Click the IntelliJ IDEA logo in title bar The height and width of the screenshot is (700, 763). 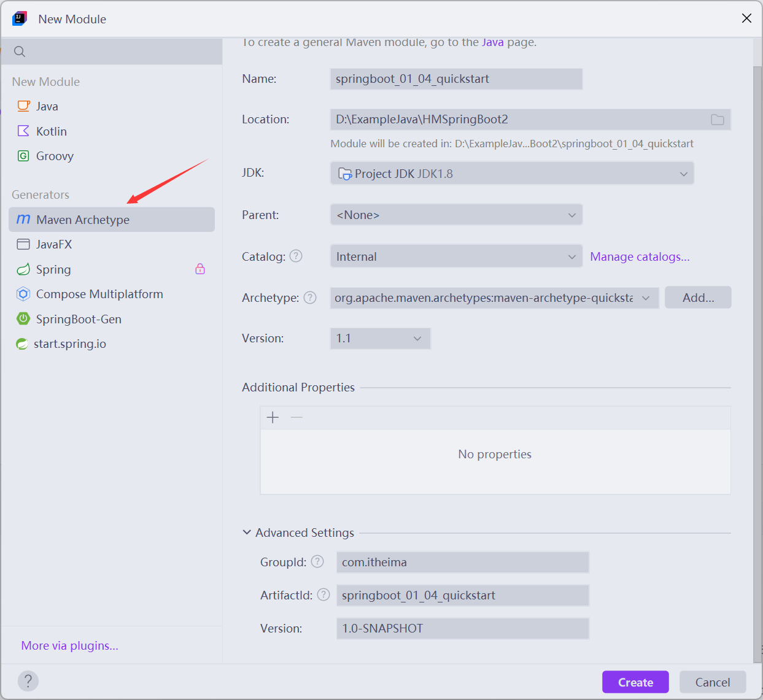coord(20,18)
